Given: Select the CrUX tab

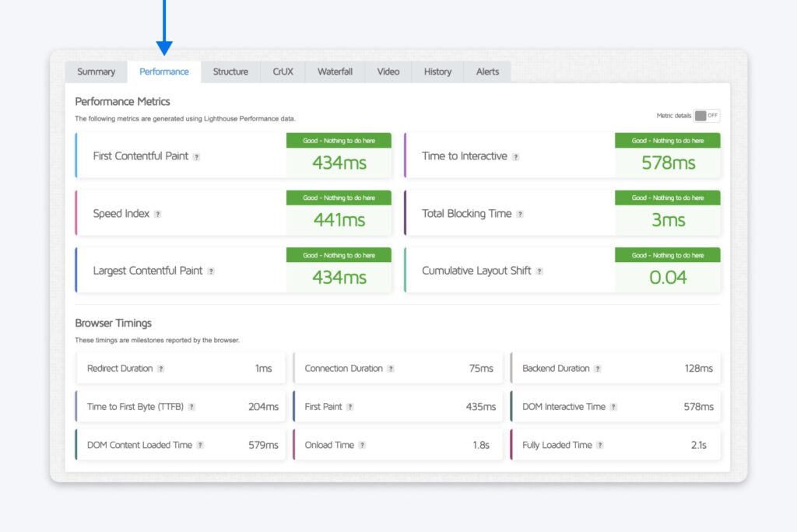Looking at the screenshot, I should click(283, 72).
